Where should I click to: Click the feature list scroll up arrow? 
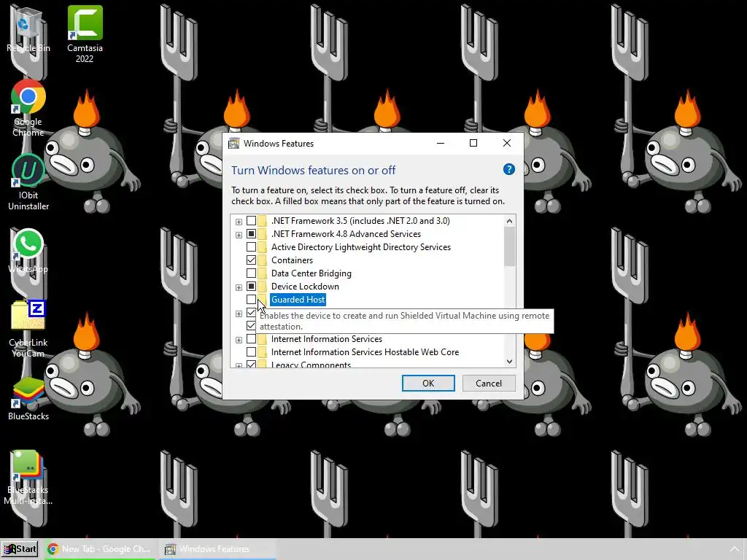pyautogui.click(x=509, y=221)
